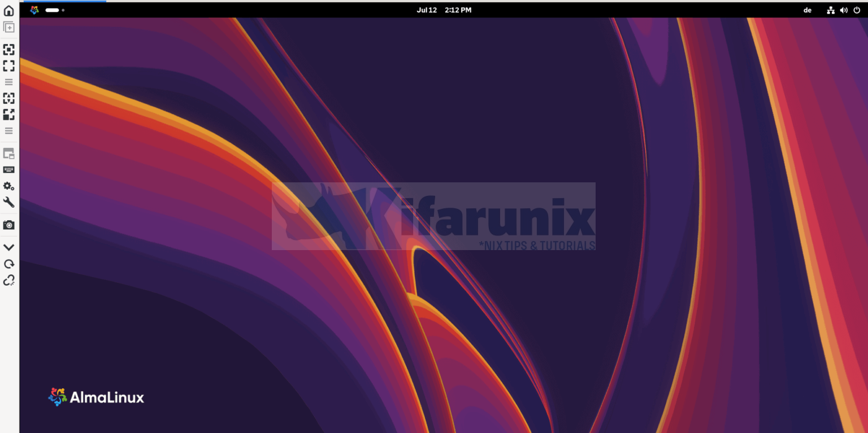Switch keyboard layout using the de indicator

coord(808,10)
